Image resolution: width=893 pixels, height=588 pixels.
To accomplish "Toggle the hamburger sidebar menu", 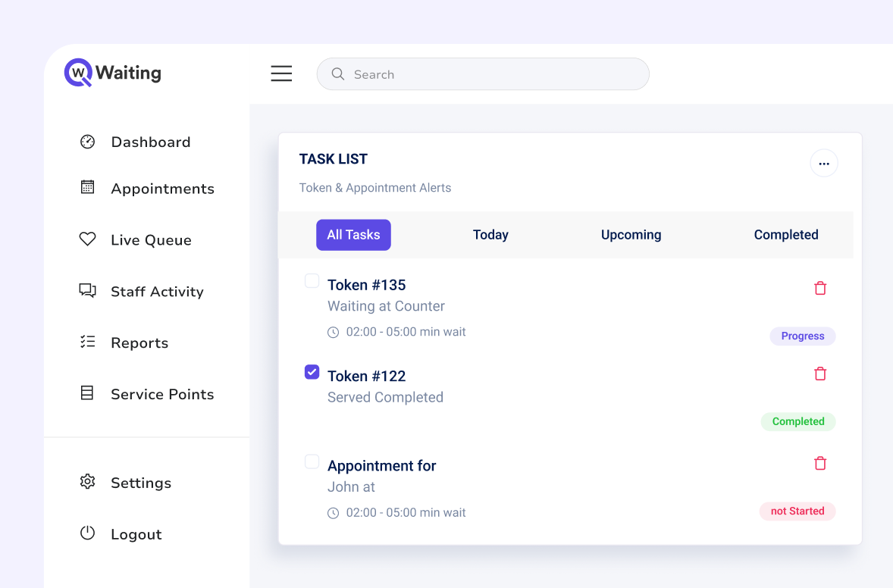I will tap(281, 73).
